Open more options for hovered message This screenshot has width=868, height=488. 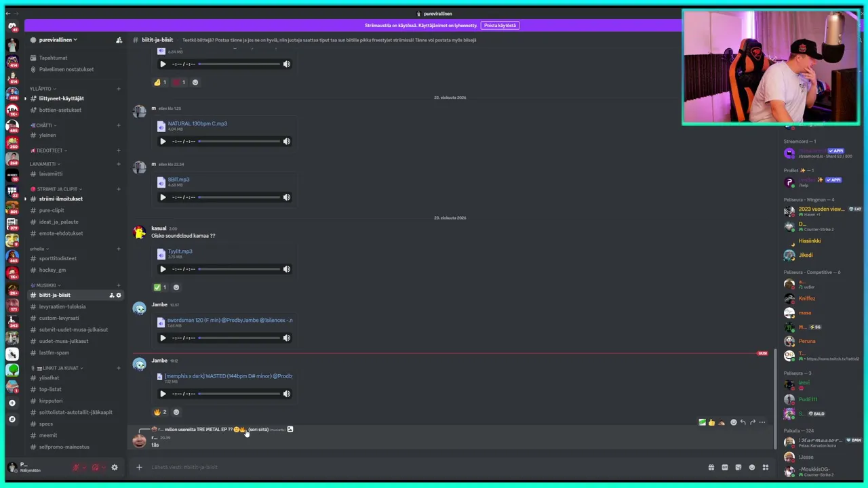tap(762, 423)
